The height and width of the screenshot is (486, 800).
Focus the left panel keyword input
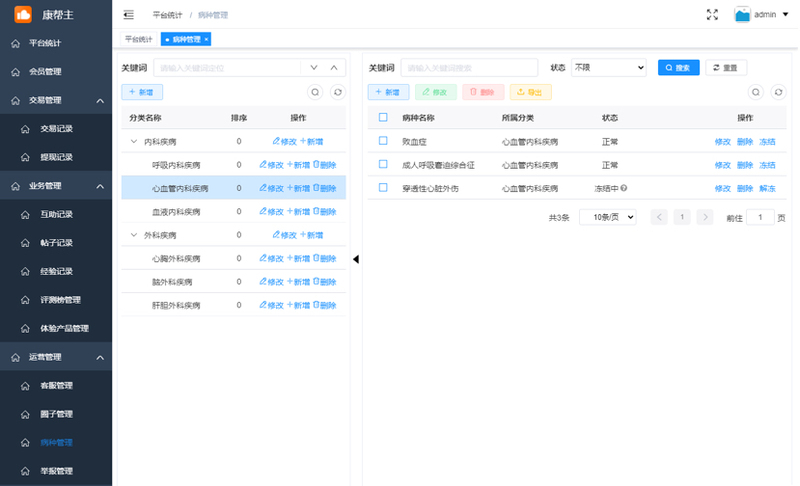click(227, 68)
